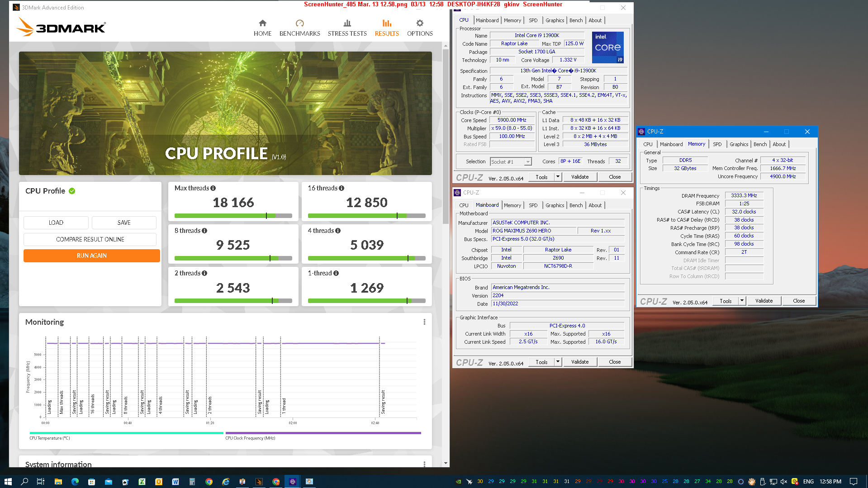Click the CPU Clock Frequency legend line
Image resolution: width=868 pixels, height=488 pixels.
pos(323,433)
